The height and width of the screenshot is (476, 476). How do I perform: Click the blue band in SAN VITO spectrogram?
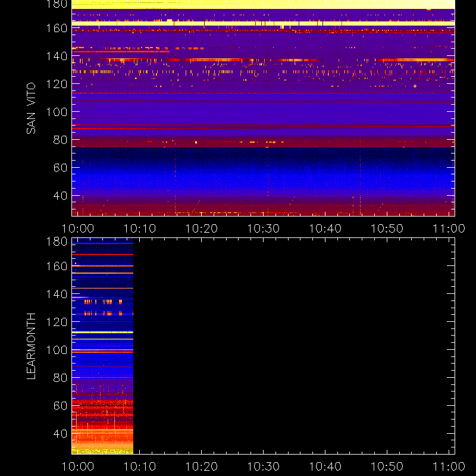(x=263, y=171)
